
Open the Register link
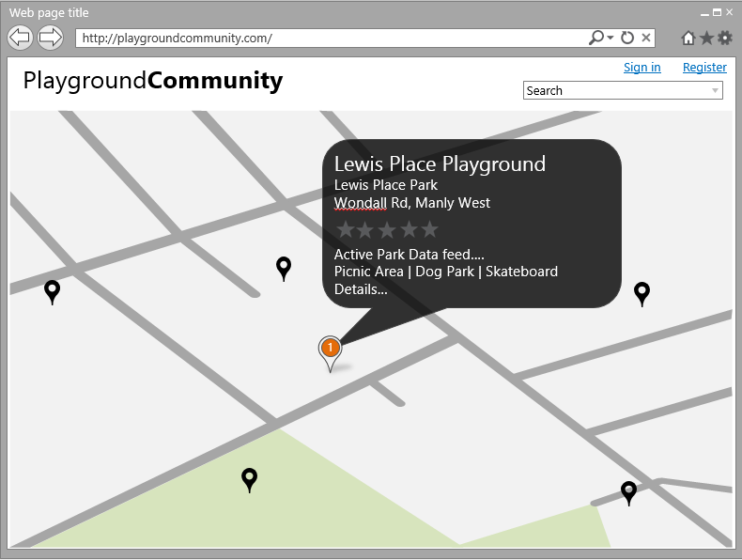point(704,67)
